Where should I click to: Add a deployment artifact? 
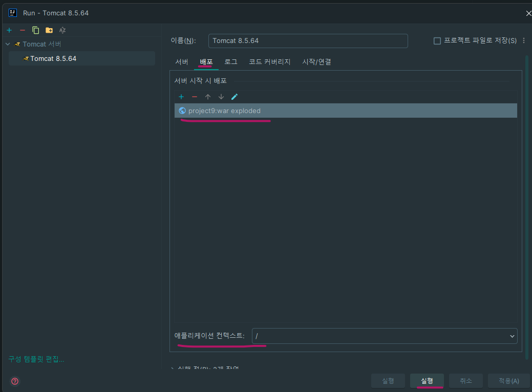pos(181,97)
